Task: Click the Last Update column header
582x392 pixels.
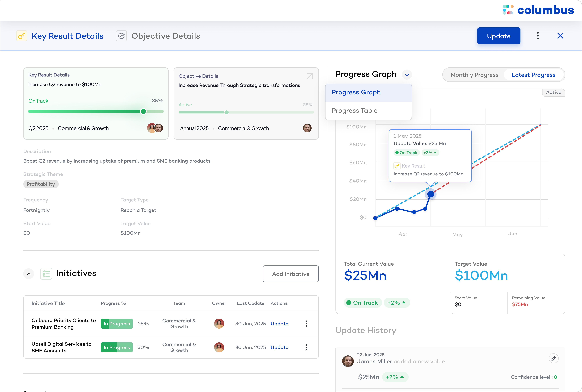Action: [250, 303]
